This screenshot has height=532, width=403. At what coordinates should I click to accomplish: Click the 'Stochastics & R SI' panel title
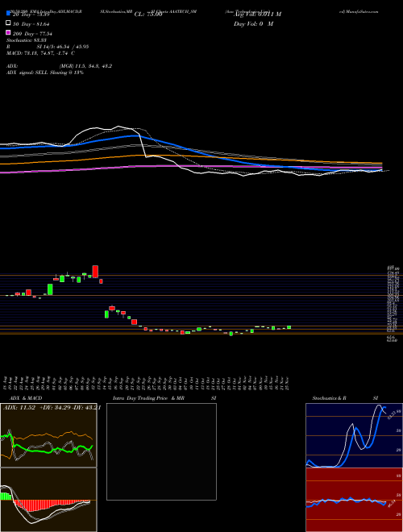click(345, 398)
